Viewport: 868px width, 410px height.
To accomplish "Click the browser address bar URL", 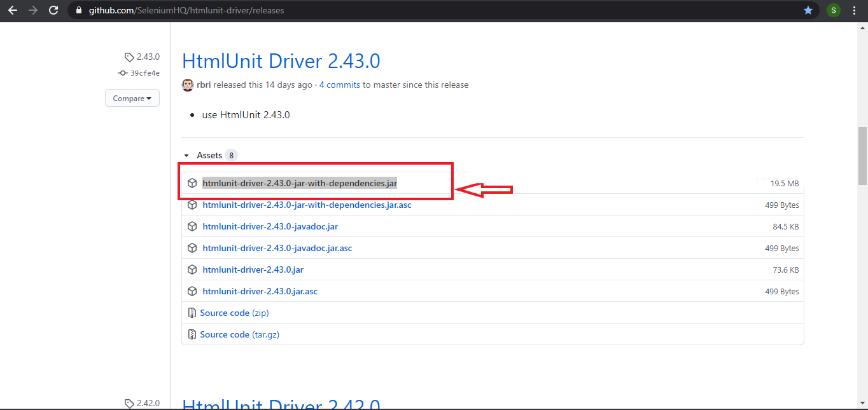I will pyautogui.click(x=185, y=10).
